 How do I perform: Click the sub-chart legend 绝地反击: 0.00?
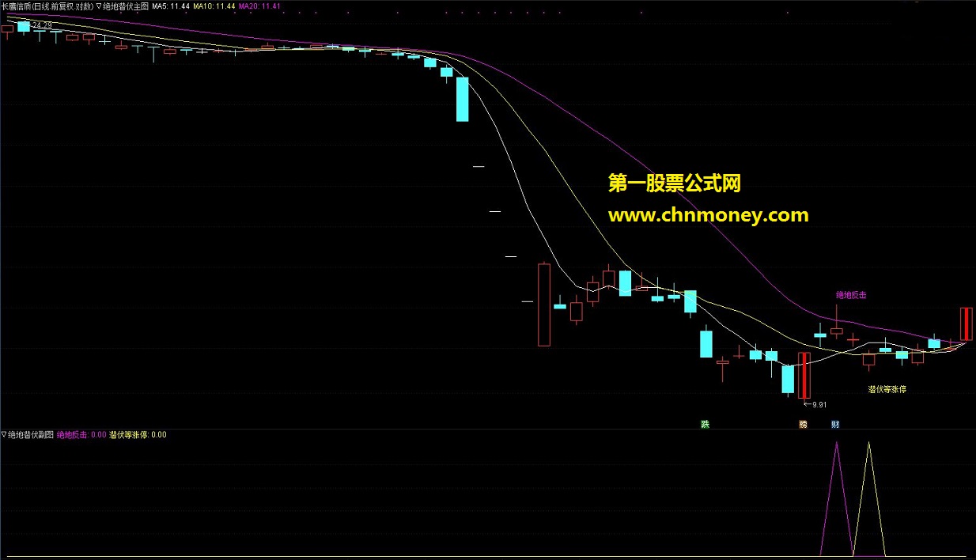81,434
